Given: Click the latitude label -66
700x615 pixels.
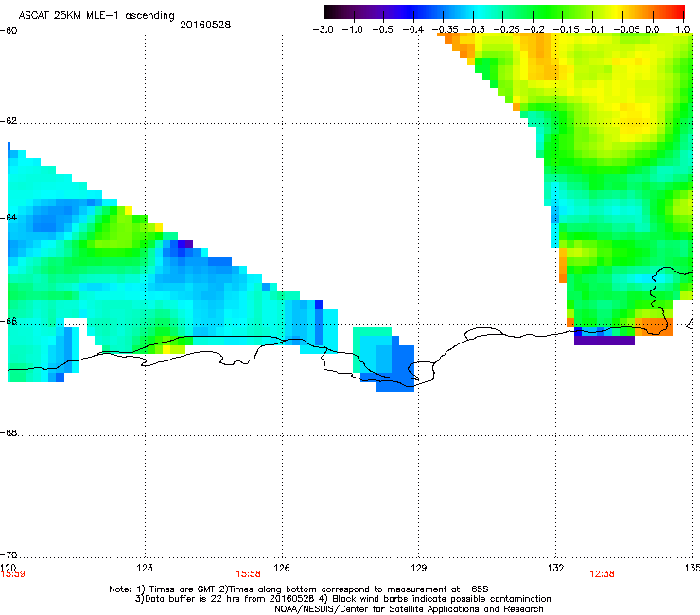Looking at the screenshot, I should pyautogui.click(x=9, y=321).
